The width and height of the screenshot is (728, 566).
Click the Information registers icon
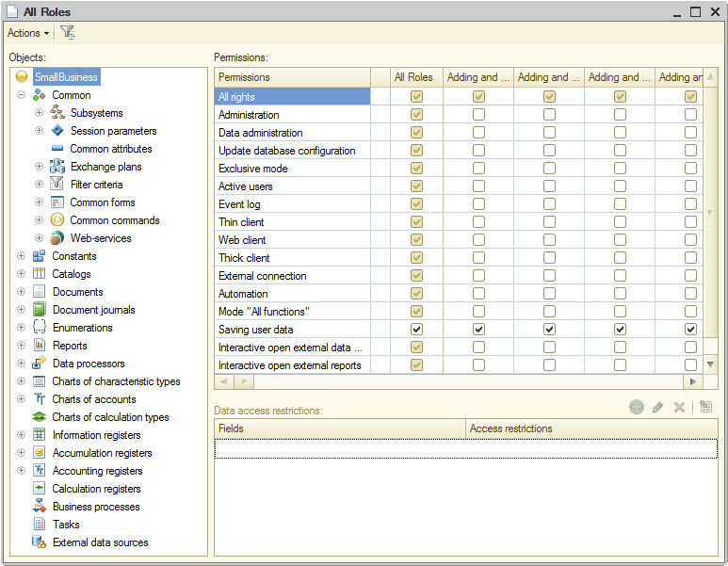39,434
